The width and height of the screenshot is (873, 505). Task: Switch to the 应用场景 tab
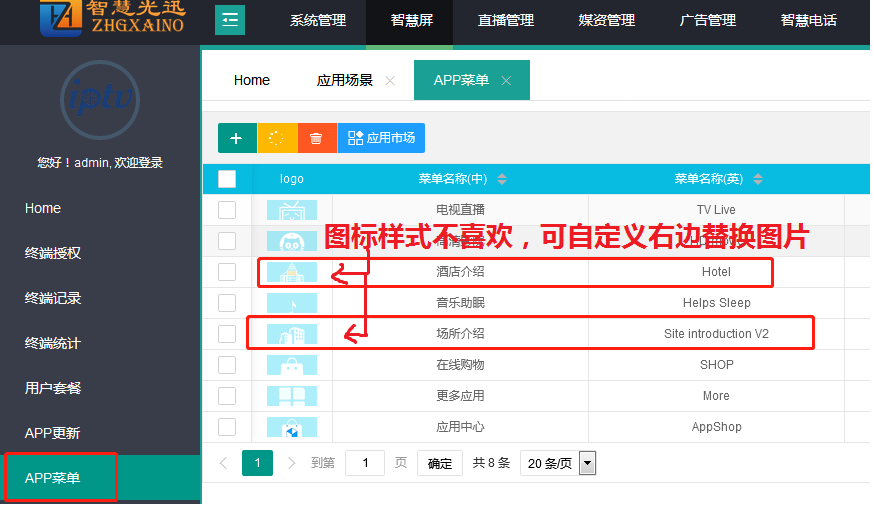pyautogui.click(x=344, y=80)
